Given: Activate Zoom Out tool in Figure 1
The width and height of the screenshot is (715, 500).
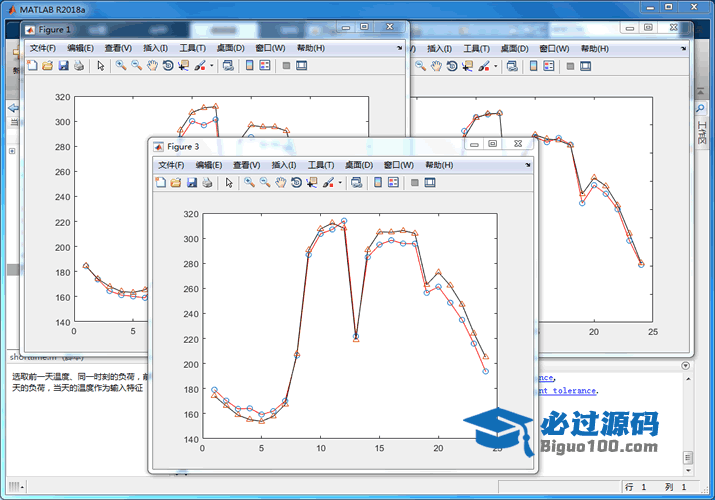Looking at the screenshot, I should pos(136,66).
